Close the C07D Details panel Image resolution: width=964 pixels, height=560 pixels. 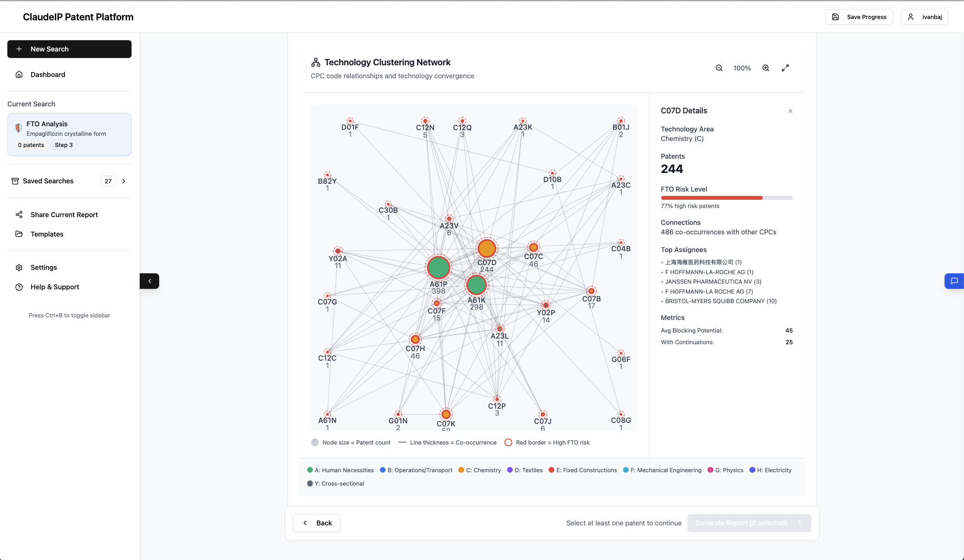[x=790, y=111]
